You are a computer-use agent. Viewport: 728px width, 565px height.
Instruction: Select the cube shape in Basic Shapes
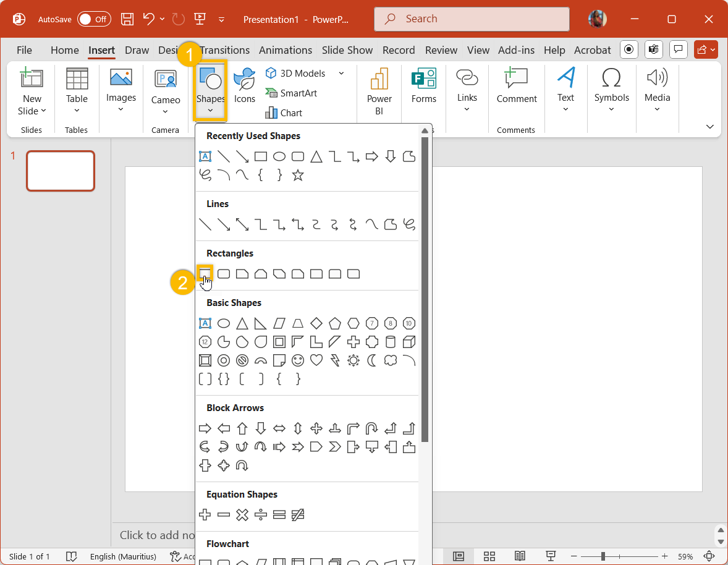pos(408,342)
